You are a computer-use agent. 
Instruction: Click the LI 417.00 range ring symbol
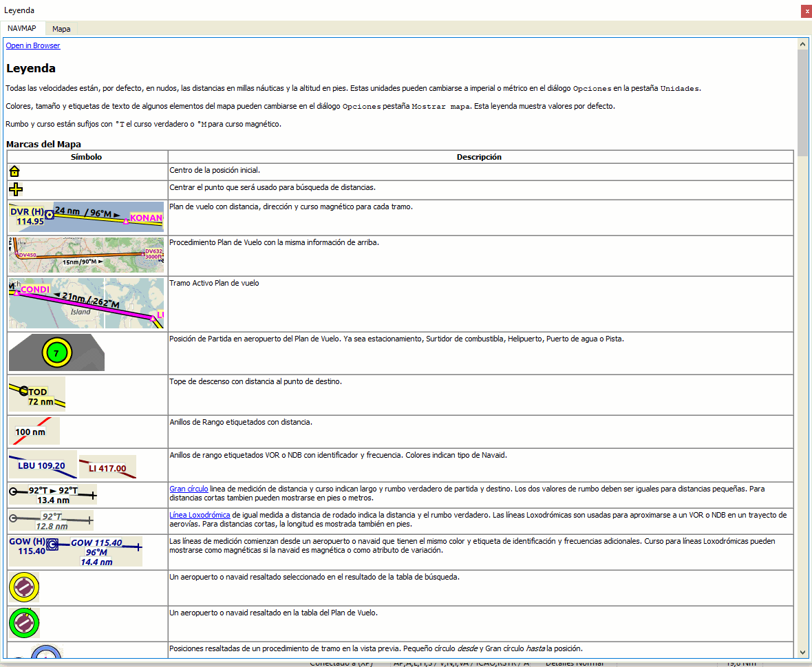pyautogui.click(x=108, y=467)
